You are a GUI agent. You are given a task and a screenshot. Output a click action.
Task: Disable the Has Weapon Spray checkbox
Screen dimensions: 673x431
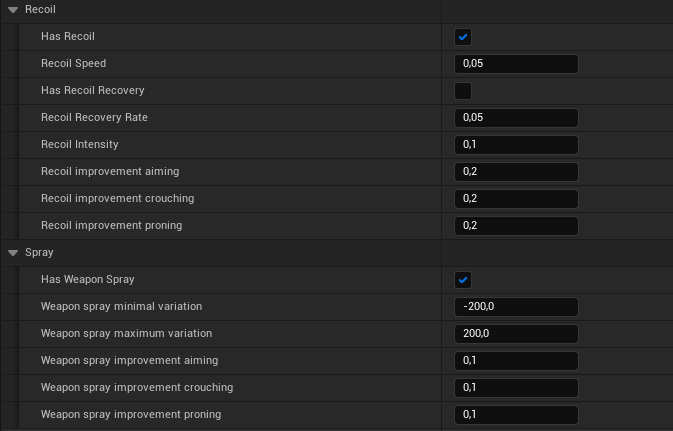coord(463,280)
